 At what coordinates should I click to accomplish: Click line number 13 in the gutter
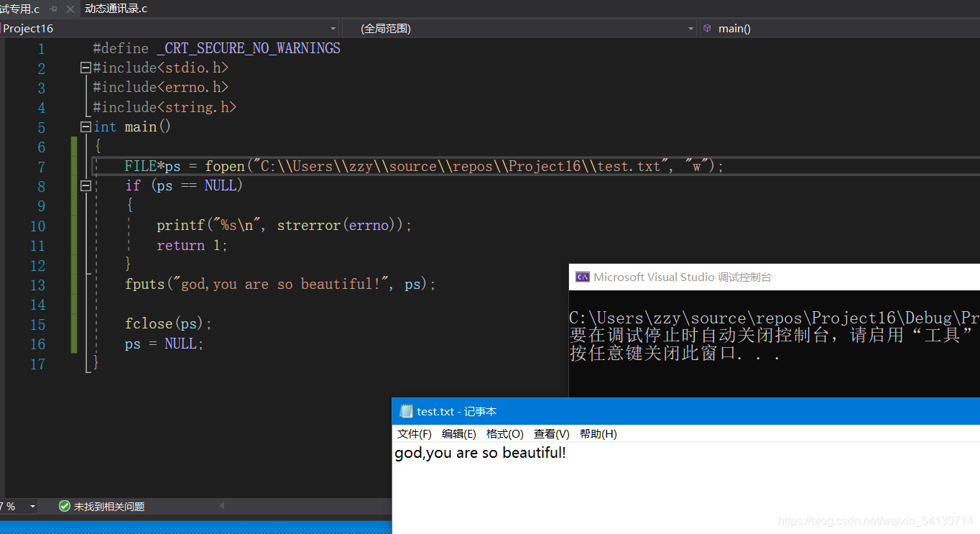click(x=37, y=285)
